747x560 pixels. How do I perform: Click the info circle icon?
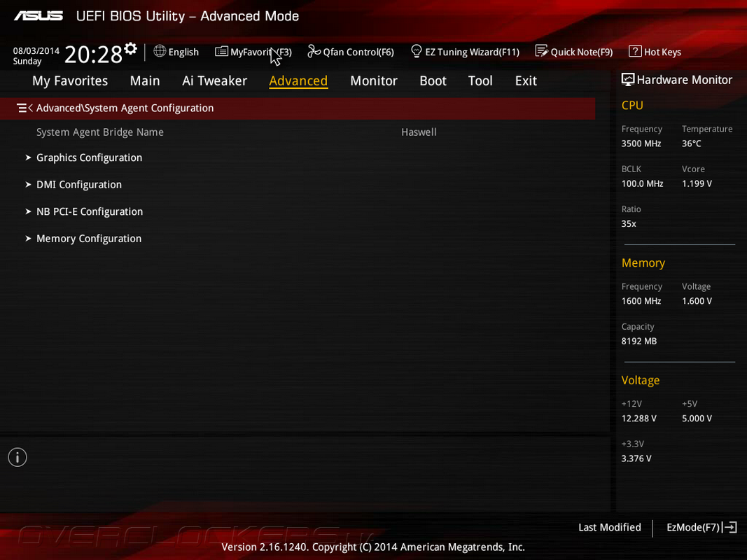[x=18, y=457]
